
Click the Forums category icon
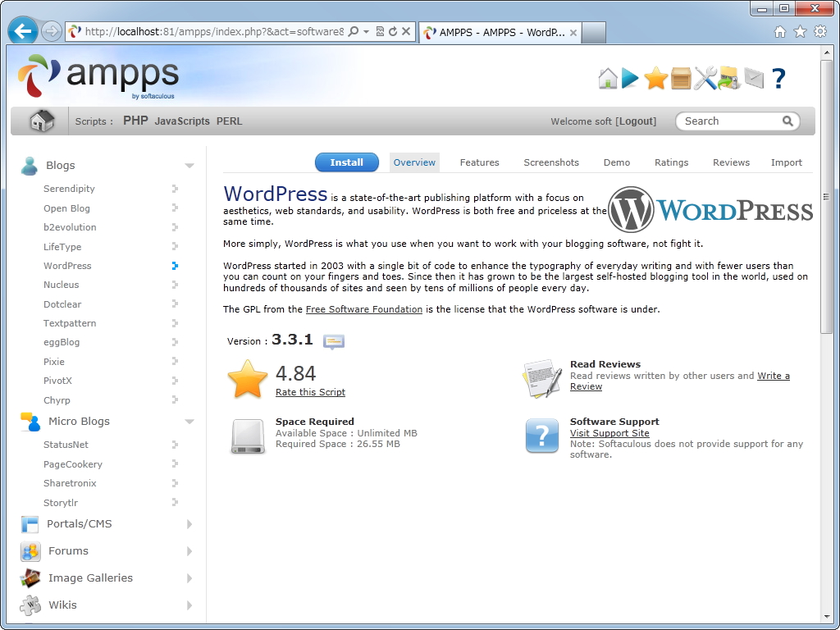tap(30, 551)
